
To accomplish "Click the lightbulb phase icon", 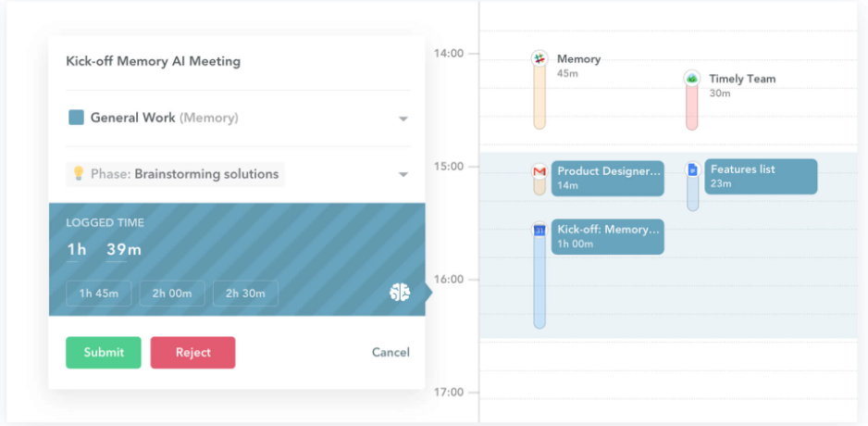I will [79, 174].
